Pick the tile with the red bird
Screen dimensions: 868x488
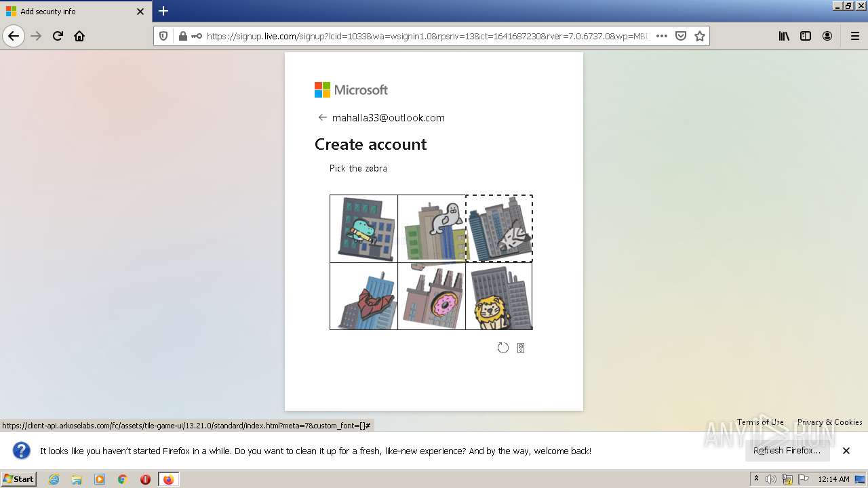[x=363, y=296]
